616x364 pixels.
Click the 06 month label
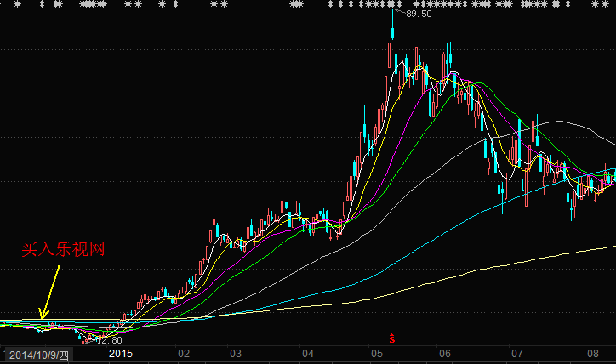[x=445, y=354]
